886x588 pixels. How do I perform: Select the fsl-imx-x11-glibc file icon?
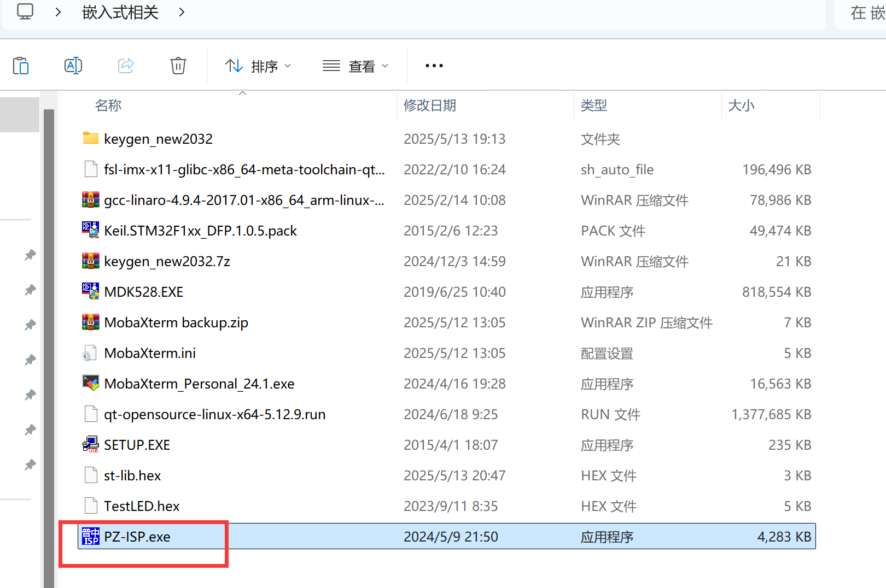pos(91,169)
